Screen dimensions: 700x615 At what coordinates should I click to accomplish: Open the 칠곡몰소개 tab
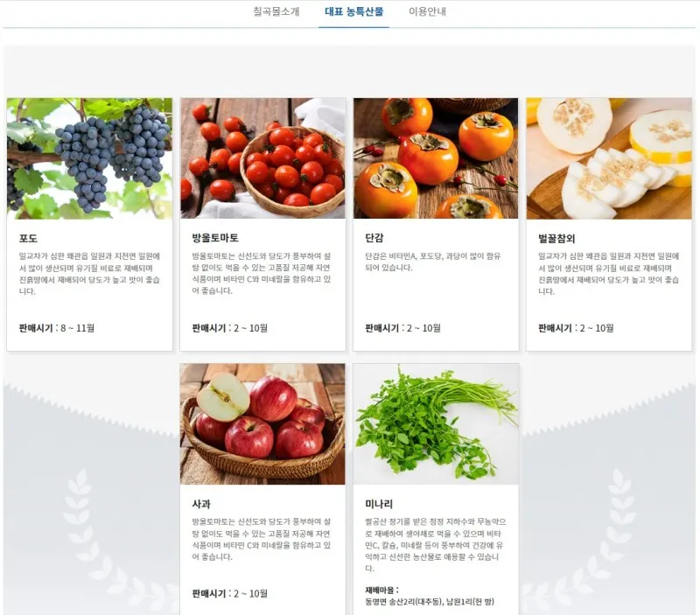pos(276,11)
